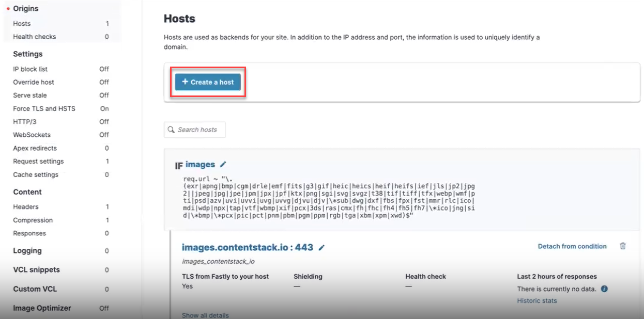Image resolution: width=644 pixels, height=319 pixels.
Task: Click pencil icon beside images.contentstack.io : 443
Action: [321, 248]
